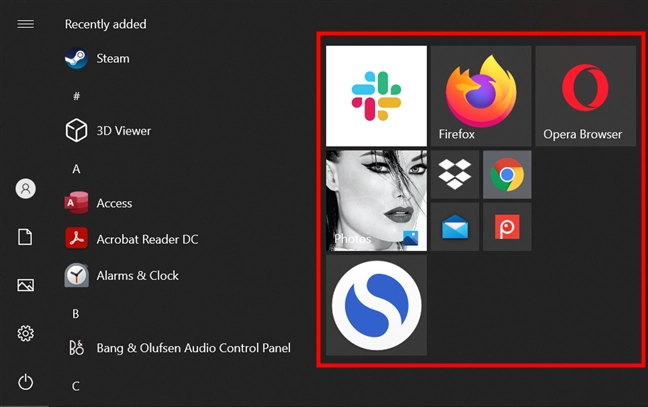Click the Alarms & Clock icon
Screen dimensions: 648x407
click(x=76, y=275)
